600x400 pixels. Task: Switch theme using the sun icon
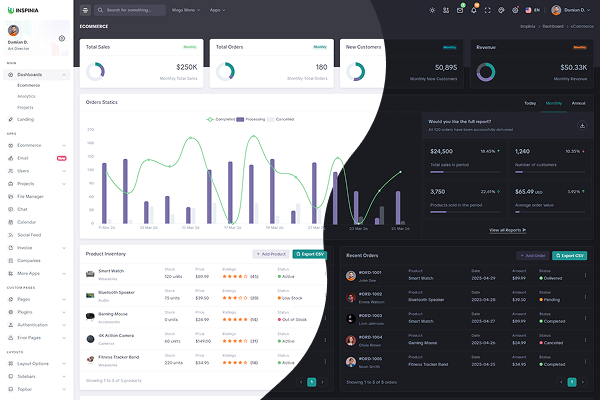click(432, 10)
